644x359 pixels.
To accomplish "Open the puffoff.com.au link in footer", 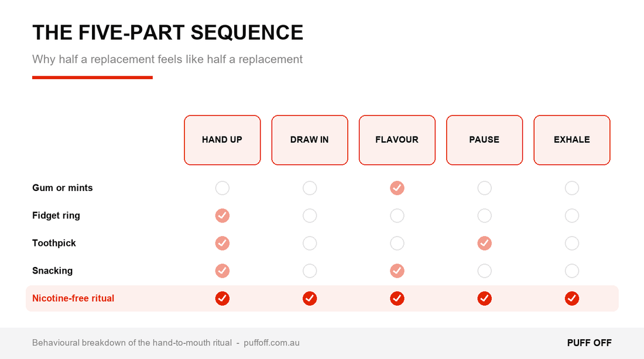I will point(272,343).
